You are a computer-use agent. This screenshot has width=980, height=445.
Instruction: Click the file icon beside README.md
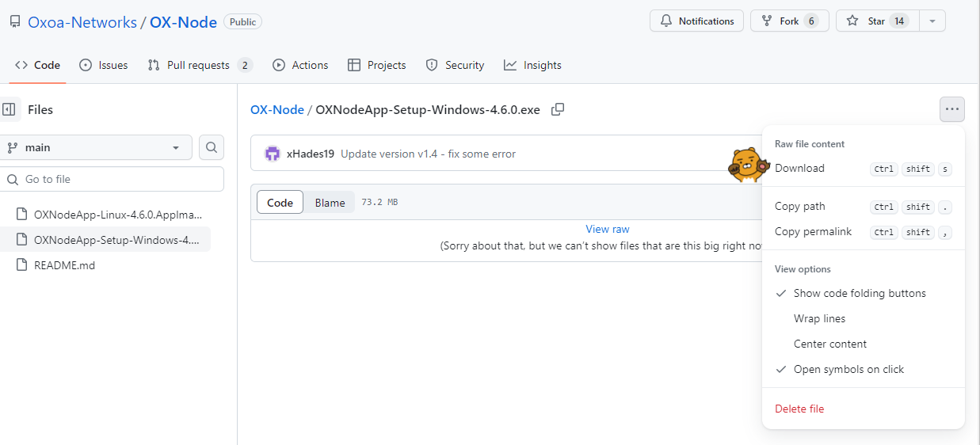pyautogui.click(x=22, y=265)
